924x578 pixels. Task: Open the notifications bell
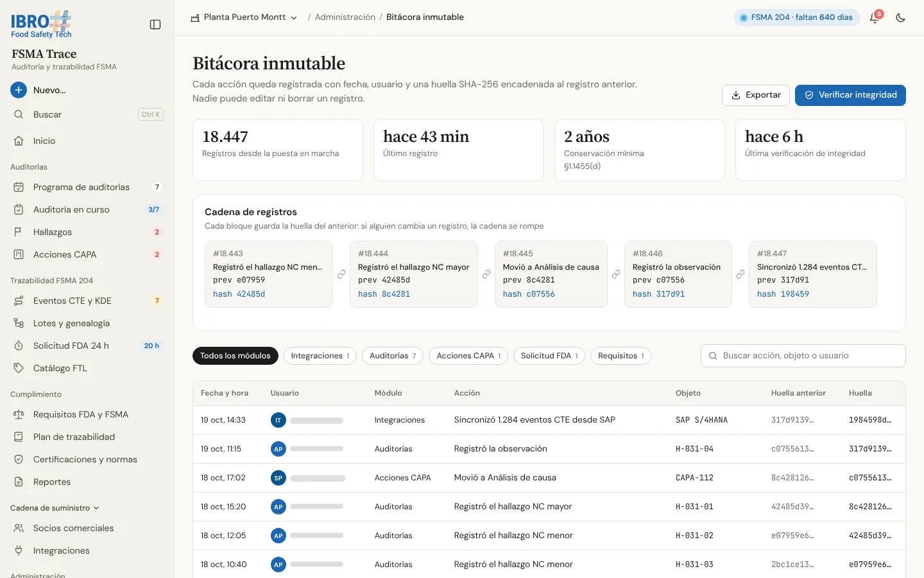pos(874,18)
